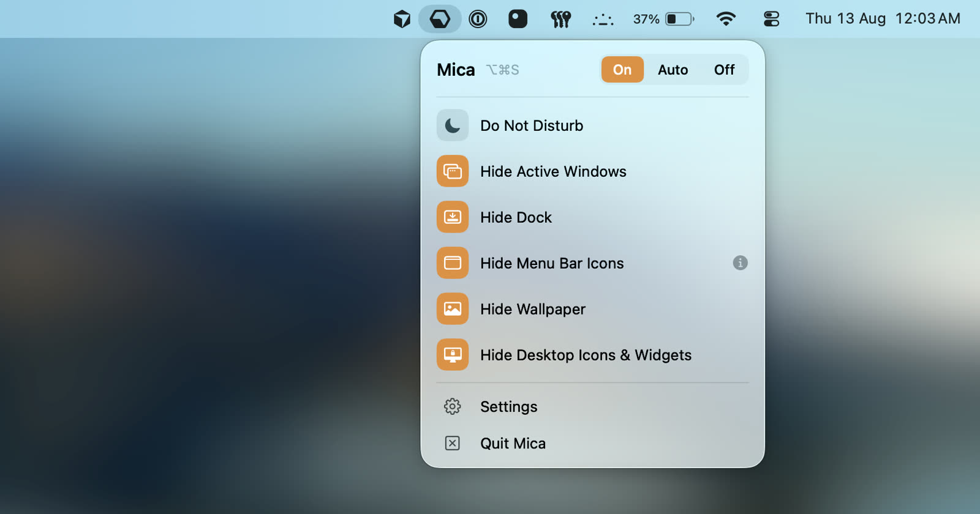
Task: Open the cube icon in the menu bar
Action: tap(402, 19)
